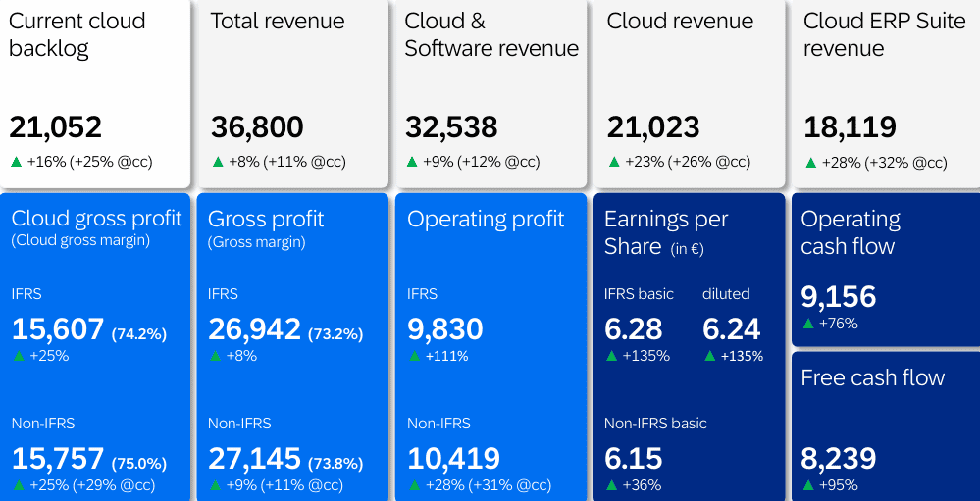Click the Cloud gross profit heading
This screenshot has height=501, width=980.
tap(96, 219)
